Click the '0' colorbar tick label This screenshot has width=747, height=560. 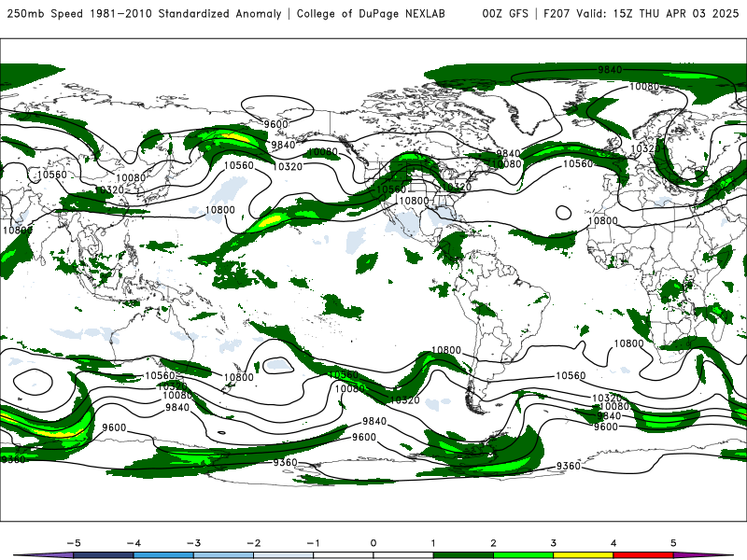point(373,543)
